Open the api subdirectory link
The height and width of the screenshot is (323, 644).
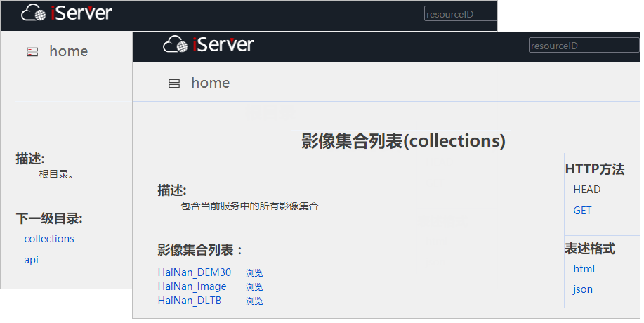pyautogui.click(x=32, y=260)
